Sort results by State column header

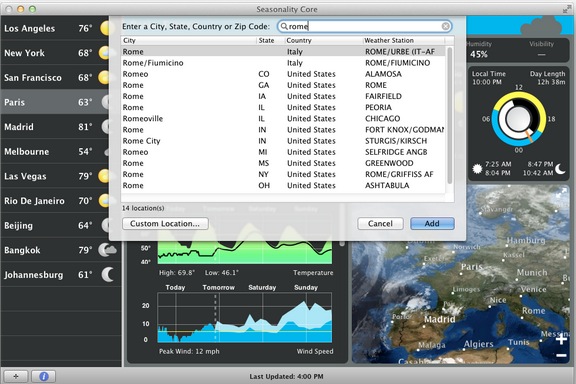270,40
